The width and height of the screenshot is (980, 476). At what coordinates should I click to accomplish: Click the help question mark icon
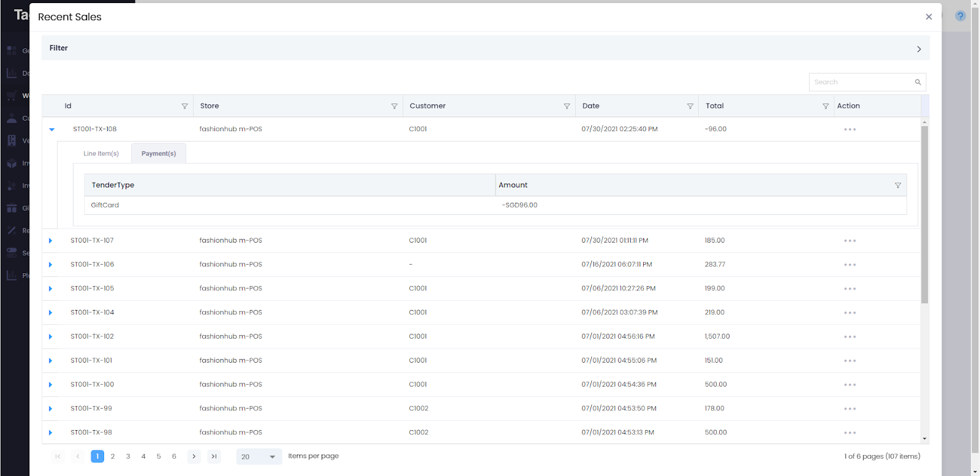(960, 16)
